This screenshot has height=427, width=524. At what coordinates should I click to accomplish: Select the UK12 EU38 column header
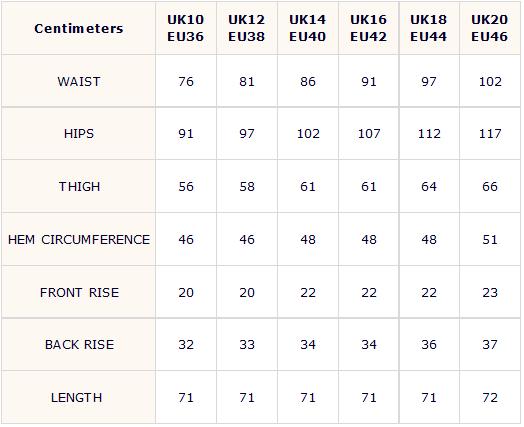pos(247,28)
